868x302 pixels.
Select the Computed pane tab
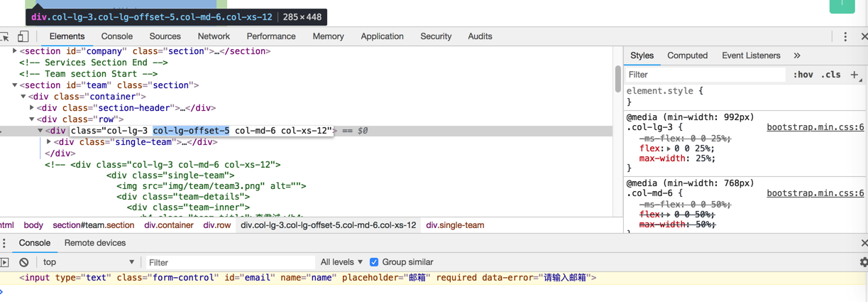(x=687, y=55)
